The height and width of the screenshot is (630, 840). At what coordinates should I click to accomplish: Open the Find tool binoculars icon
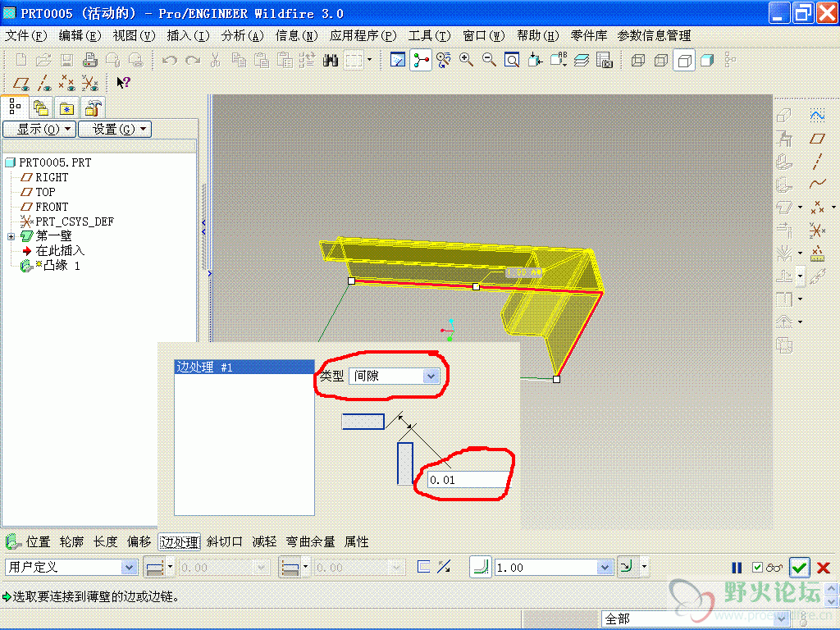point(331,60)
